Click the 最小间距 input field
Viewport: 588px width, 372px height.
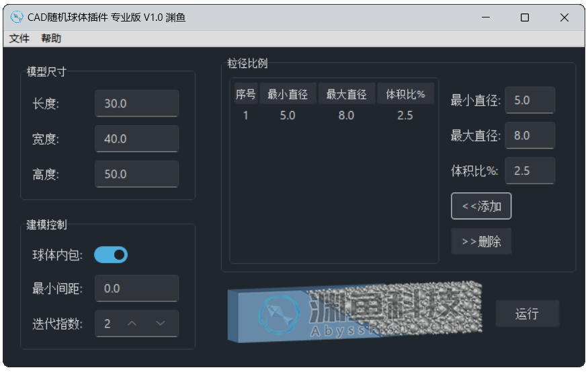pyautogui.click(x=137, y=289)
